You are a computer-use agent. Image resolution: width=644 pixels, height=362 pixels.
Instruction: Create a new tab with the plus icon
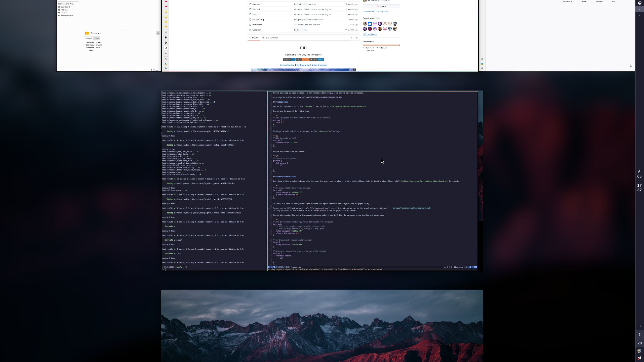point(166,53)
